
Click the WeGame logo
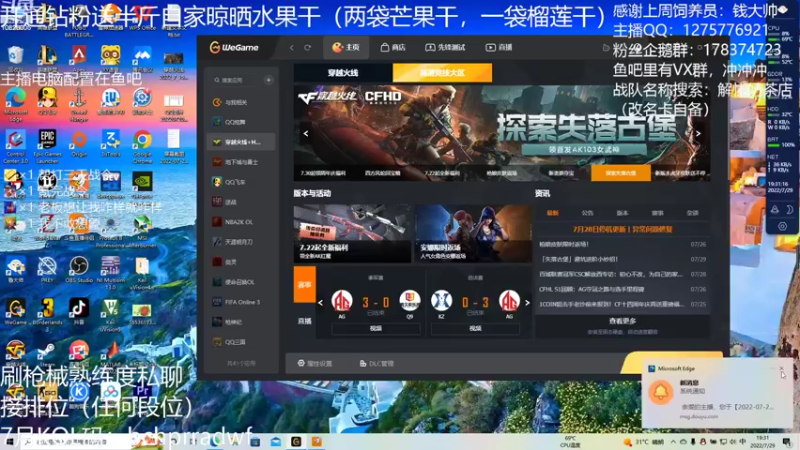(234, 47)
